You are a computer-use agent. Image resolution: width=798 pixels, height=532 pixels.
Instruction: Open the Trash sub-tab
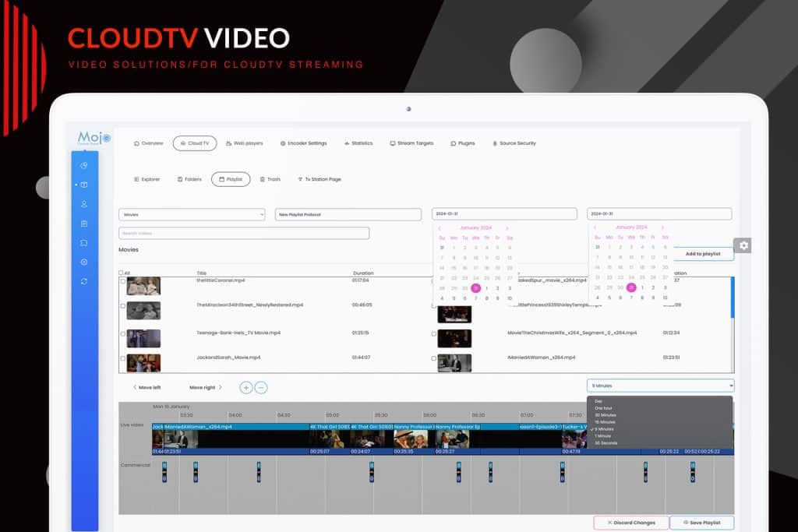270,179
